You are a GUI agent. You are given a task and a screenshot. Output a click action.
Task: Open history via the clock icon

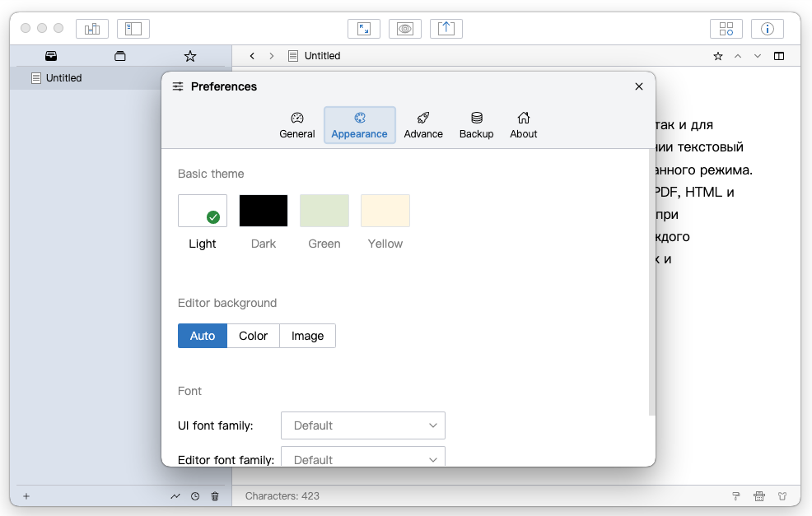coord(195,496)
